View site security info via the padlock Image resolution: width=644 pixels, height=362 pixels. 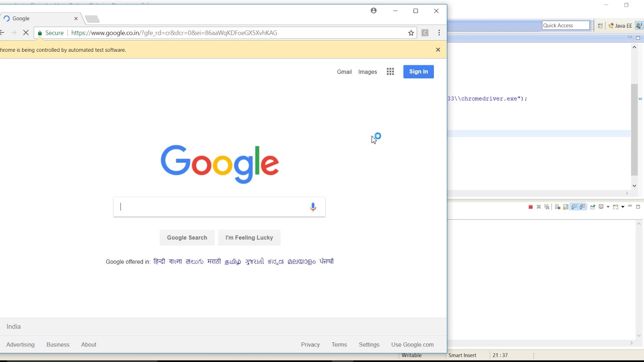39,33
